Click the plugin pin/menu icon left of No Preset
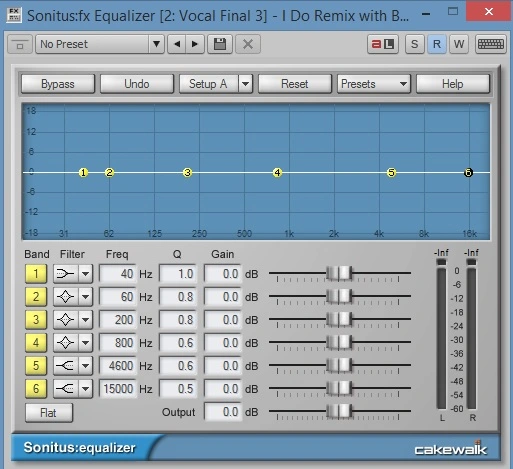 (x=20, y=44)
